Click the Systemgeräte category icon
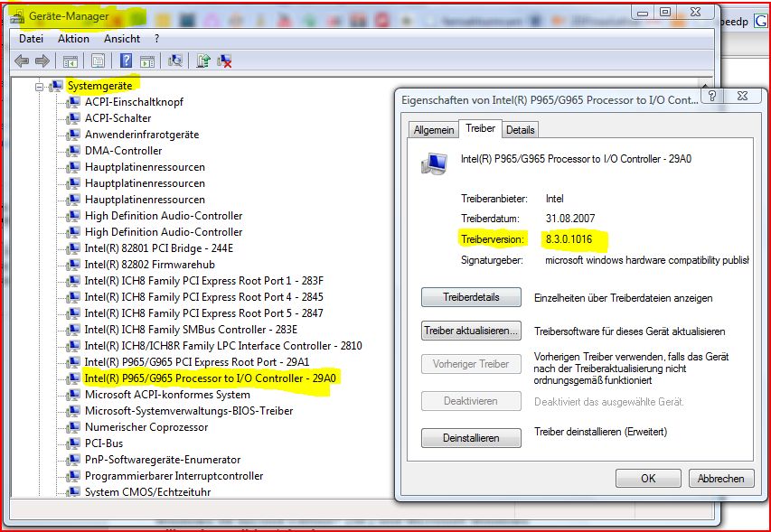The image size is (771, 532). 55,86
